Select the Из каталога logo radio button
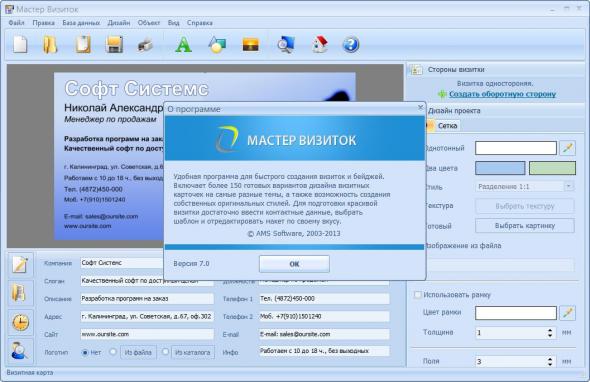This screenshot has height=382, width=590. (x=165, y=352)
